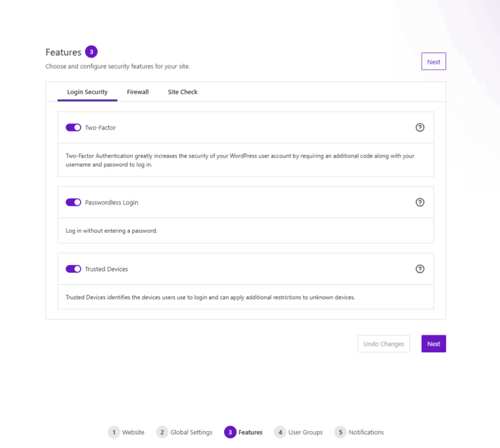This screenshot has width=500, height=448.
Task: Jump to step 4 User Groups
Action: point(299,432)
